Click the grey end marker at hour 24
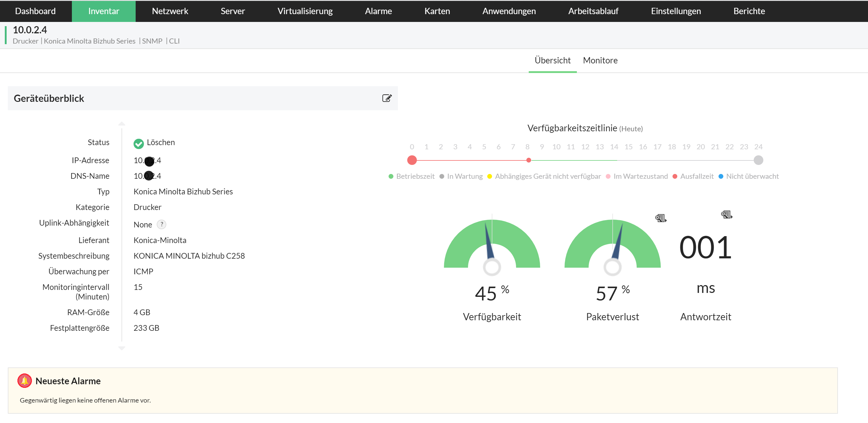This screenshot has height=423, width=868. click(758, 160)
